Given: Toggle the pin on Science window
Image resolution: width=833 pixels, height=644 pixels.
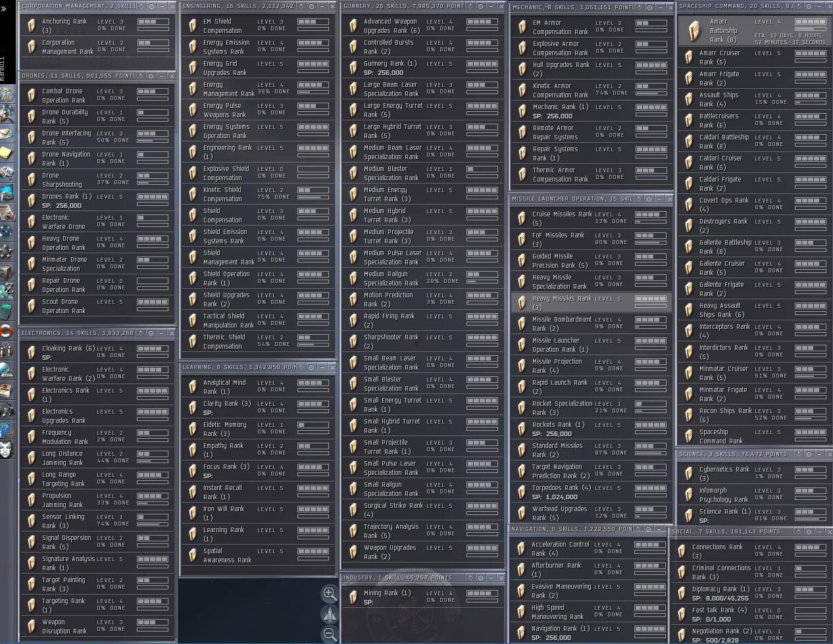Looking at the screenshot, I should coord(799,454).
